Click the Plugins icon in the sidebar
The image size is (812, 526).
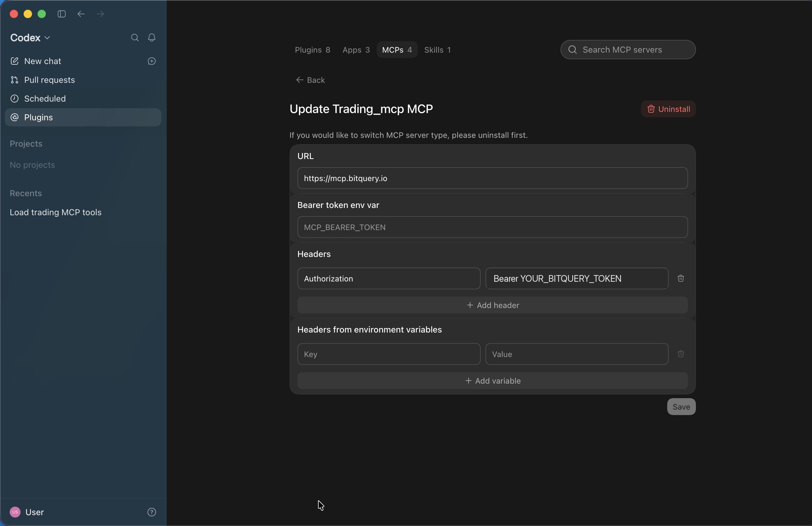14,117
